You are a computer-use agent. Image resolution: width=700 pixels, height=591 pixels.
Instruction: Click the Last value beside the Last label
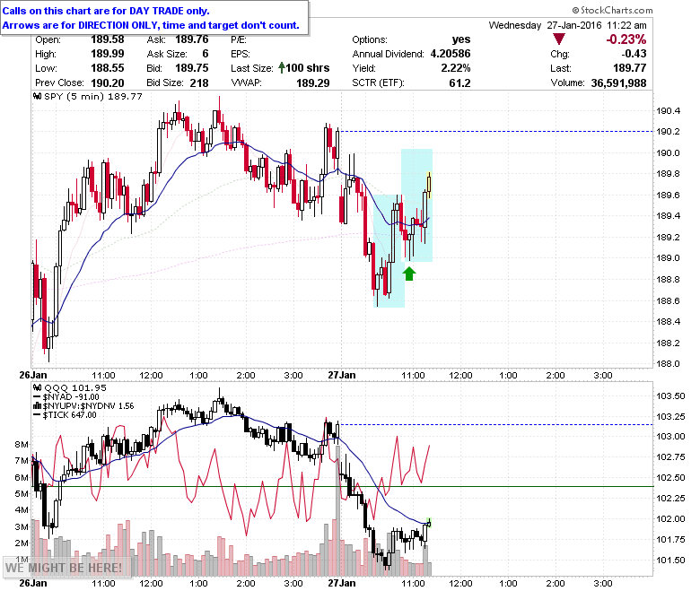click(630, 68)
